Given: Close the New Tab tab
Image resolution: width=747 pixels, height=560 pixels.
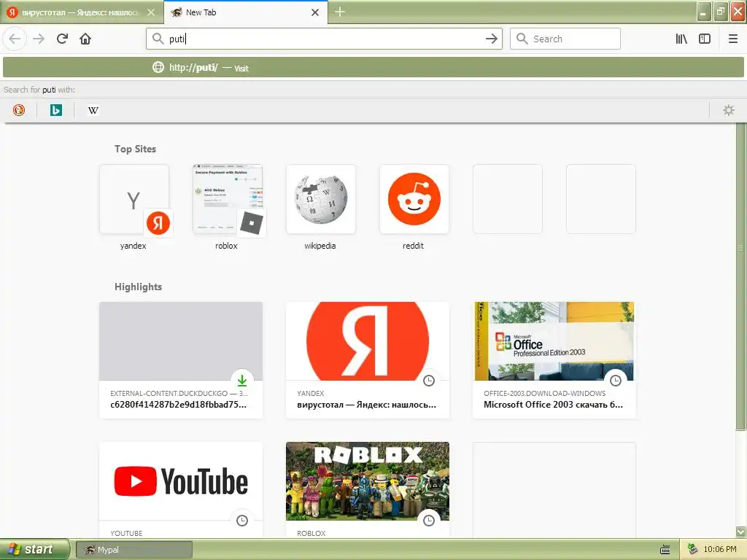Looking at the screenshot, I should pyautogui.click(x=315, y=12).
